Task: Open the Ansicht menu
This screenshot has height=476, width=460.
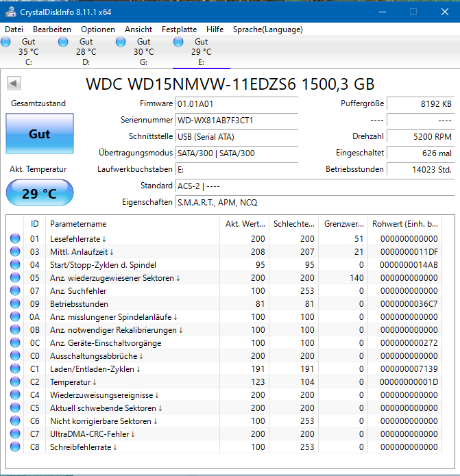Action: tap(138, 29)
